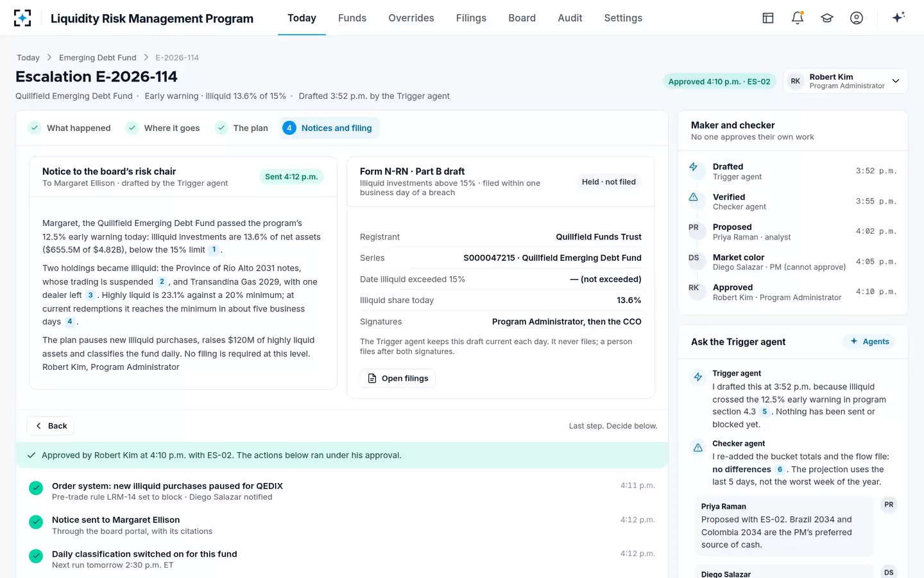The height and width of the screenshot is (578, 924).
Task: Select the Notices and filing step
Action: (329, 128)
